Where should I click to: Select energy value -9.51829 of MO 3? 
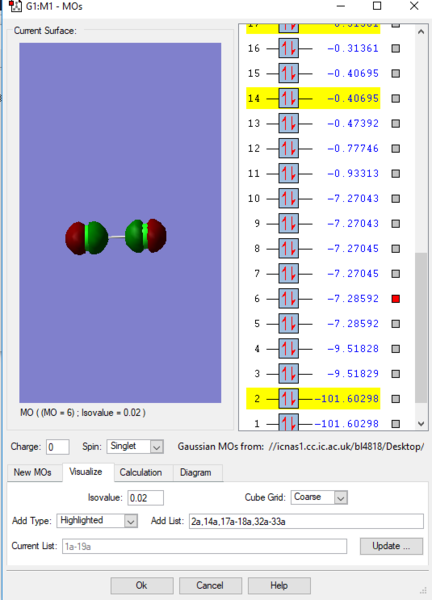353,374
